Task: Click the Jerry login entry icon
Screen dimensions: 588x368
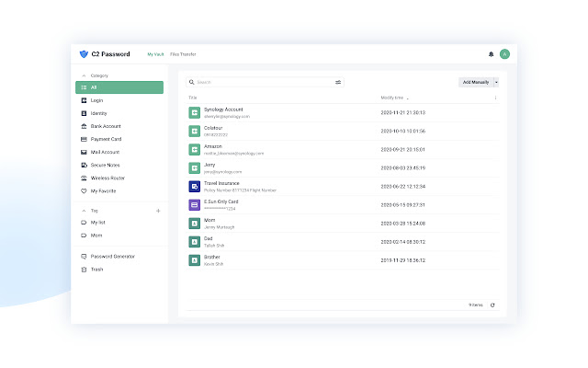Action: [x=194, y=167]
